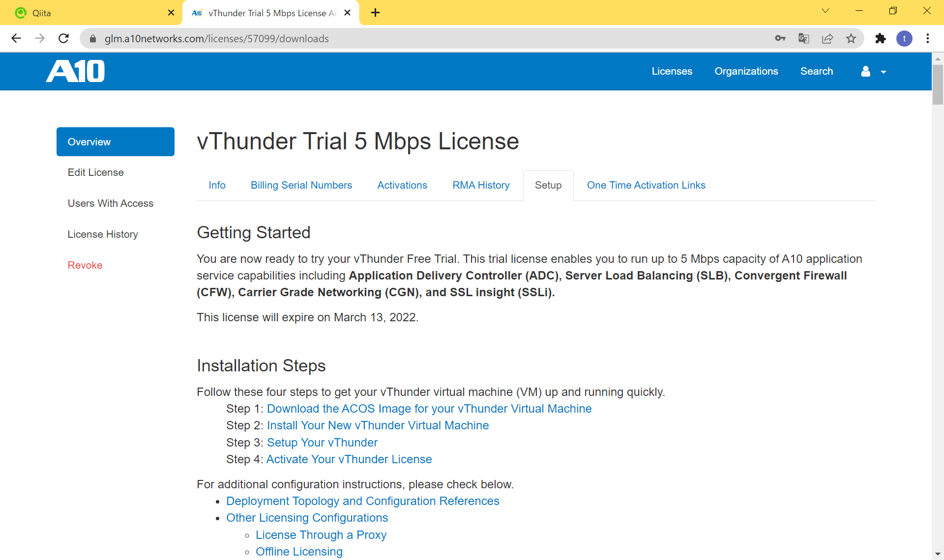Click Download the ACOS Image link
Viewport: 944px width, 560px height.
click(x=429, y=409)
